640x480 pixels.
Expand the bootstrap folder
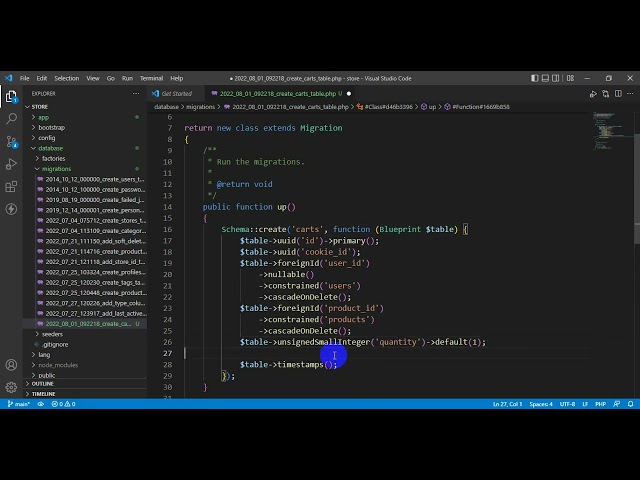coord(51,128)
